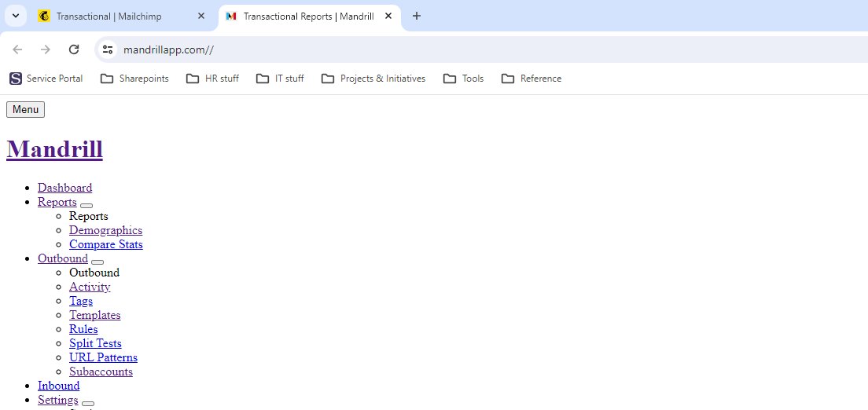Viewport: 868px width, 410px height.
Task: Close the Transactional Reports | Mandrill tab
Action: 388,16
